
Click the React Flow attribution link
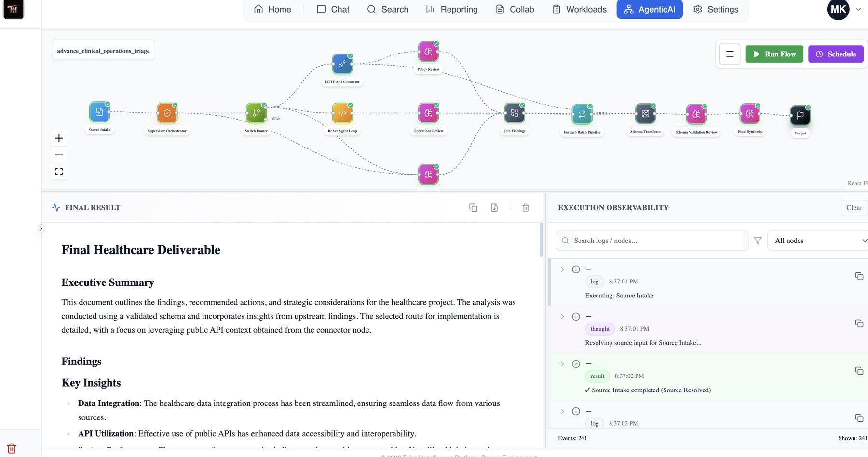click(x=858, y=183)
